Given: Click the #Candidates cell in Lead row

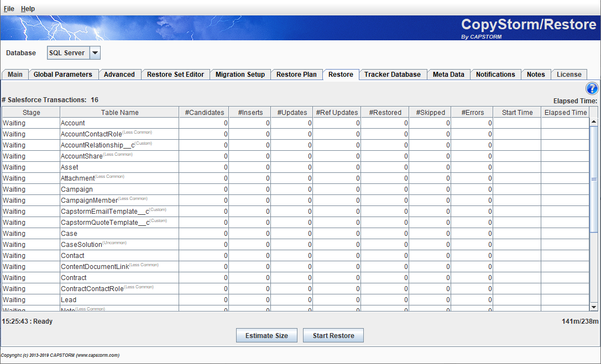Looking at the screenshot, I should pos(204,300).
